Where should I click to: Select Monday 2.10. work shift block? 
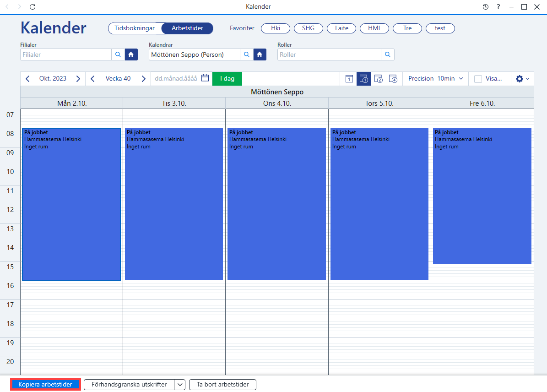tap(71, 204)
